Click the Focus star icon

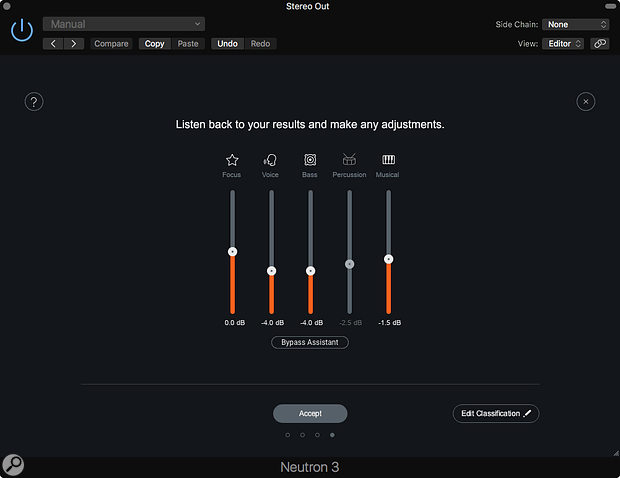[232, 160]
